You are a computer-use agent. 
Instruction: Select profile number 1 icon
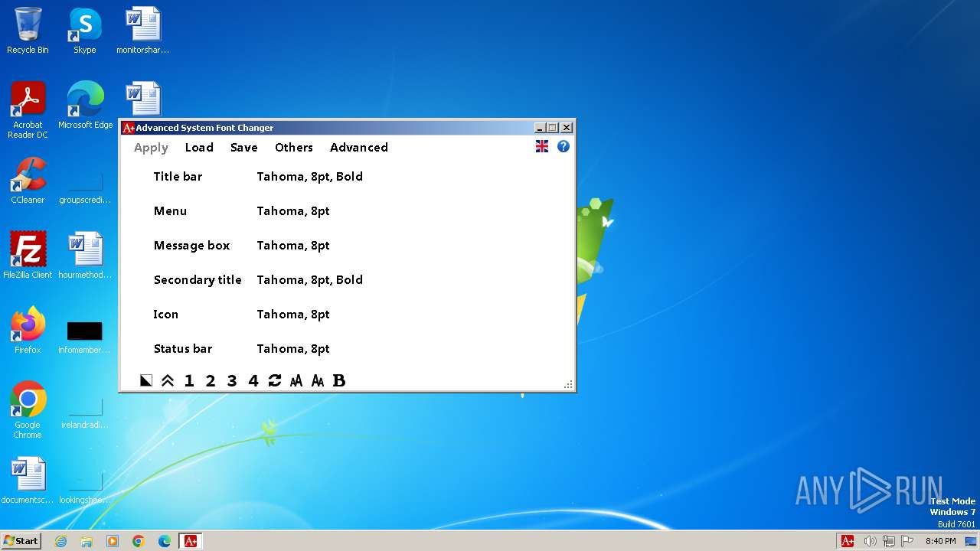(x=189, y=380)
